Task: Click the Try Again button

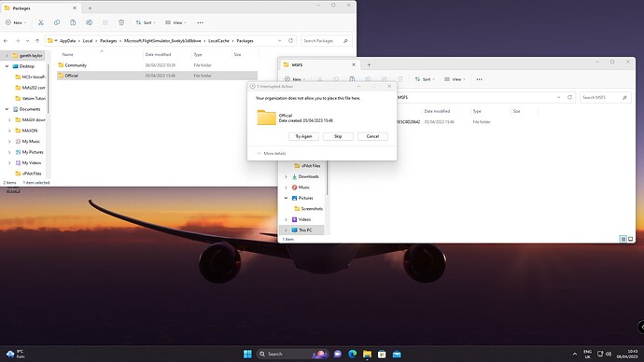Action: (x=303, y=136)
